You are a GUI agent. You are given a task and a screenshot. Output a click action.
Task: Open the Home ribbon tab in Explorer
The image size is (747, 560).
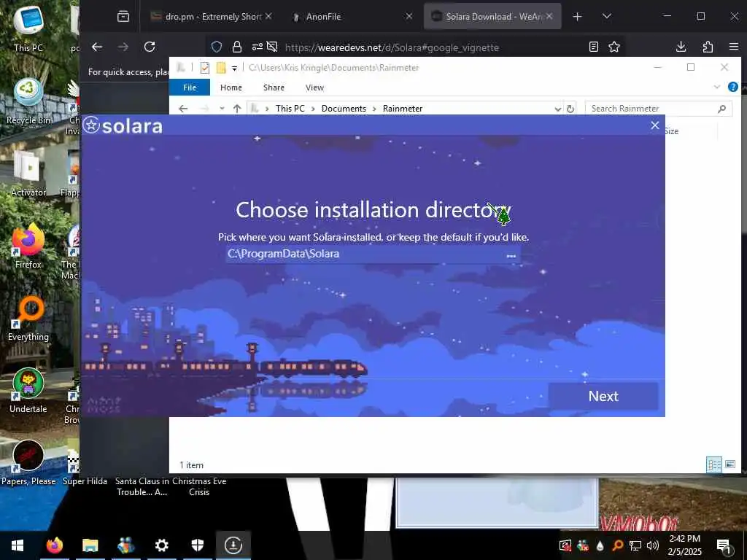click(231, 87)
